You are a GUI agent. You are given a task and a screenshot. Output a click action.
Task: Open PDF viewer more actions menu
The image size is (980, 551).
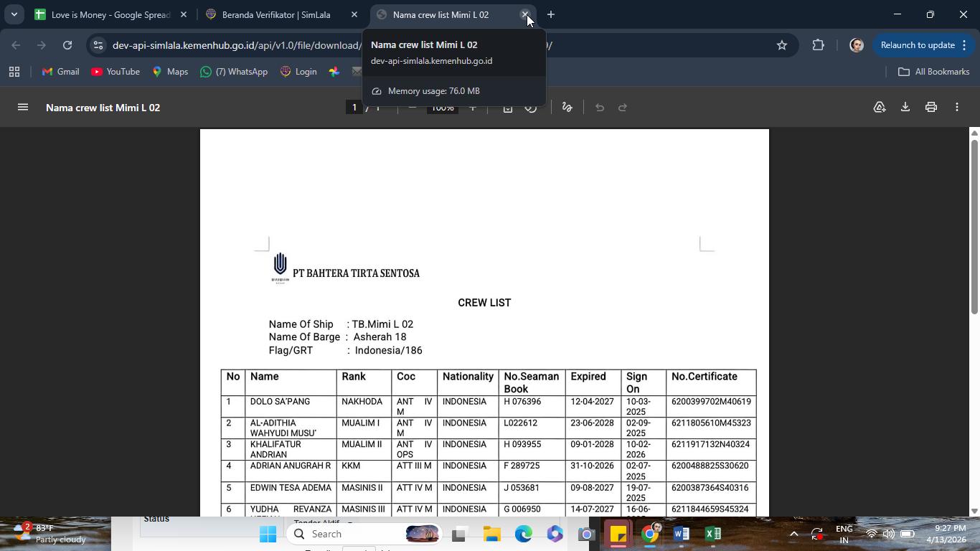[x=957, y=108]
